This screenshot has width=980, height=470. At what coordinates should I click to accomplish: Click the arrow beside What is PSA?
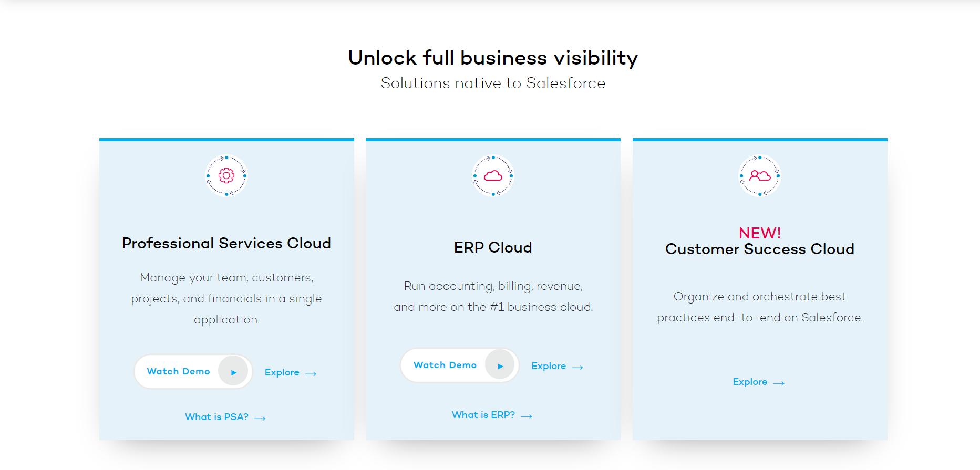click(260, 417)
